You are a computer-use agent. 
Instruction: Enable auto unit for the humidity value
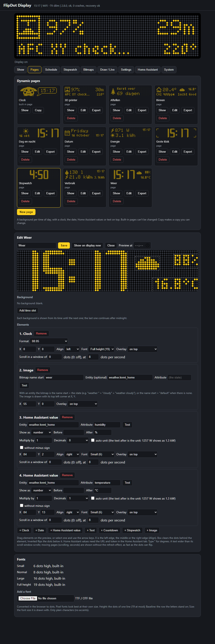point(93,440)
